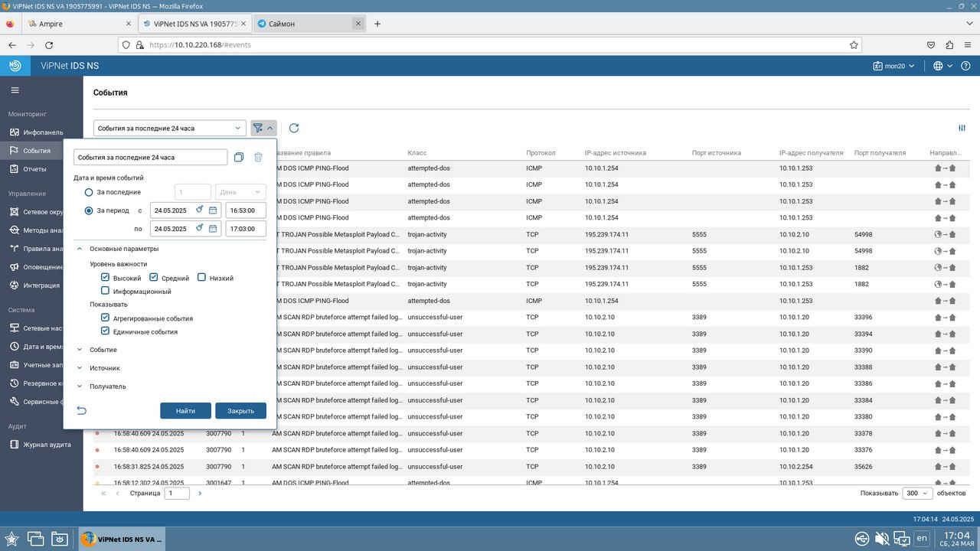980x551 pixels.
Task: Delete the filter with trash icon
Action: pyautogui.click(x=258, y=157)
